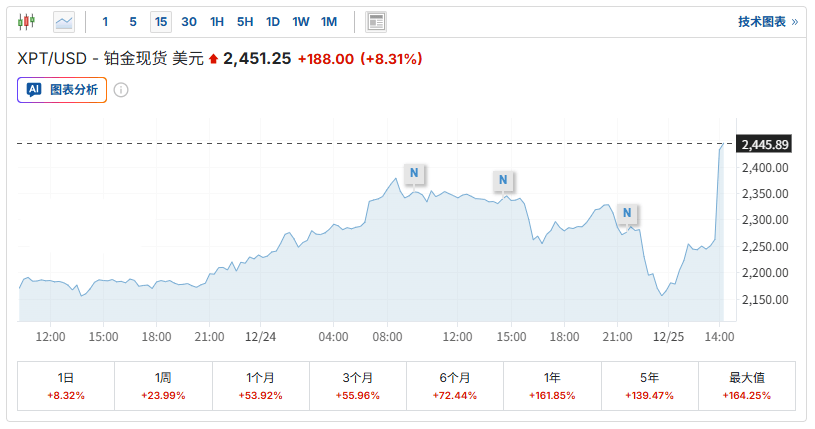The image size is (815, 429).
Task: Click the AI chart analysis button
Action: point(62,89)
